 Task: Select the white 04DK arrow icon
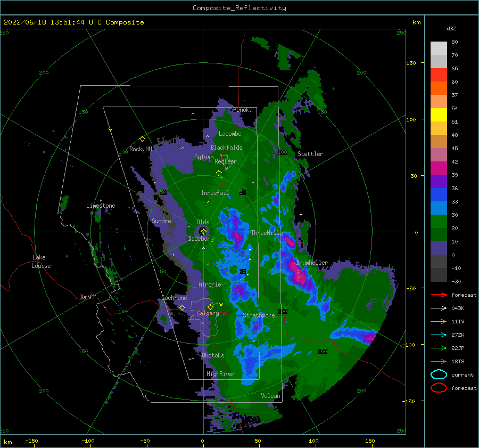coord(439,308)
